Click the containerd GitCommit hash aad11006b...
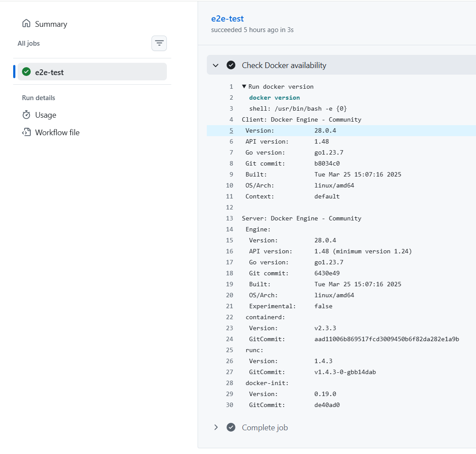 (x=387, y=339)
